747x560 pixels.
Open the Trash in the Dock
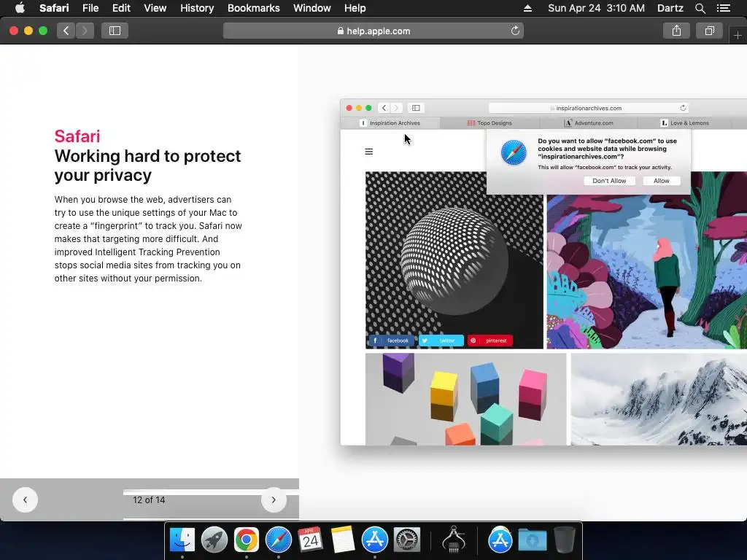coord(565,540)
